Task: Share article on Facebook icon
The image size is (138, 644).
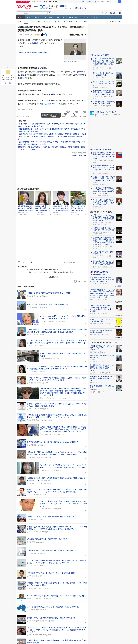Action: point(46,35)
